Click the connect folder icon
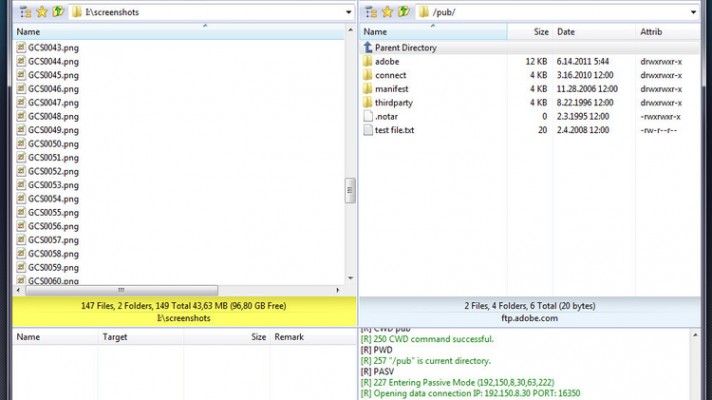 (x=368, y=75)
